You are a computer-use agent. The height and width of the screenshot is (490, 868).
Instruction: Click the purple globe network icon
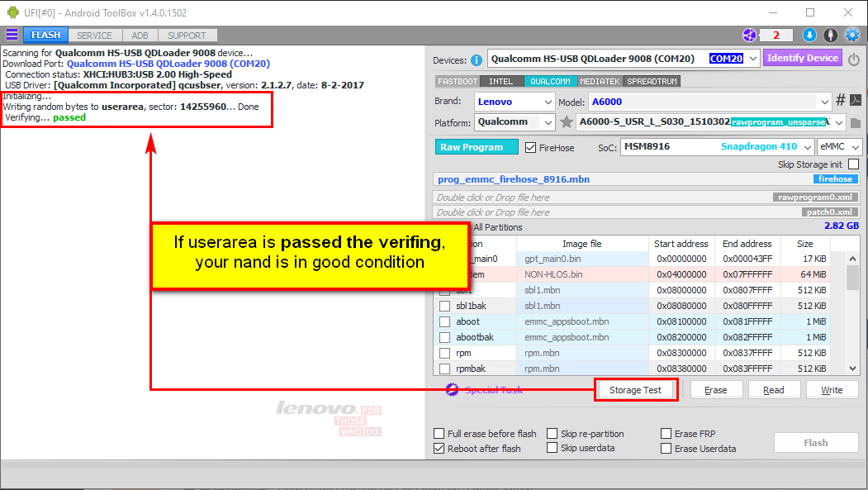pos(749,36)
